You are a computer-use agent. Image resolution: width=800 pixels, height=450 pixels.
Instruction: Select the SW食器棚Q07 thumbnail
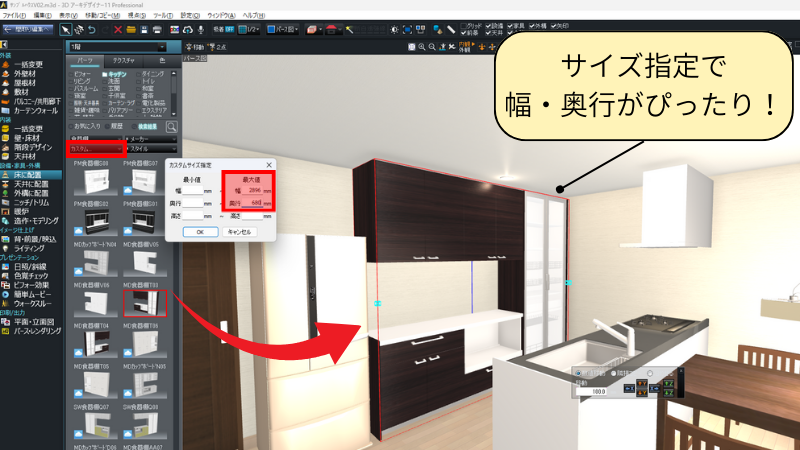[93, 426]
